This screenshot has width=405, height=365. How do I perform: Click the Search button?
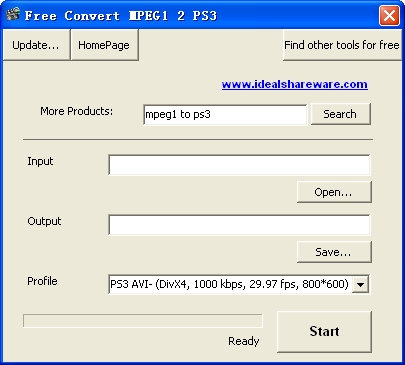click(340, 114)
